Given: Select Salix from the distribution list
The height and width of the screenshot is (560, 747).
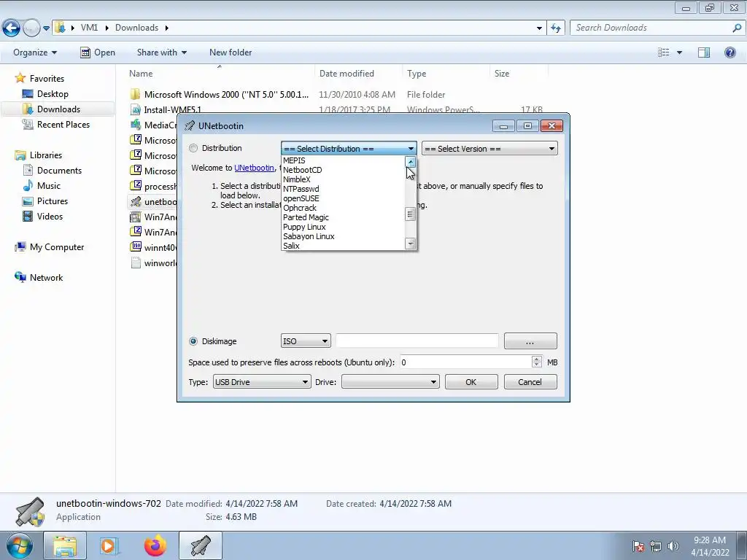Looking at the screenshot, I should (x=291, y=246).
